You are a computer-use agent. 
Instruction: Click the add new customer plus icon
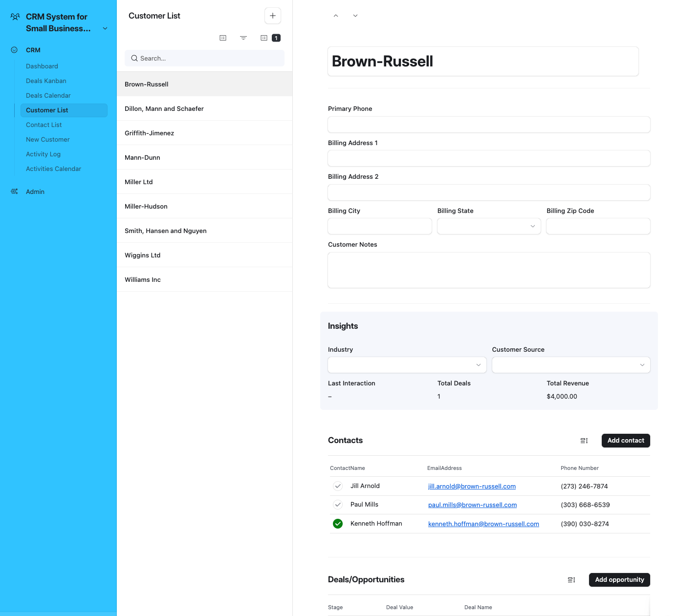272,15
